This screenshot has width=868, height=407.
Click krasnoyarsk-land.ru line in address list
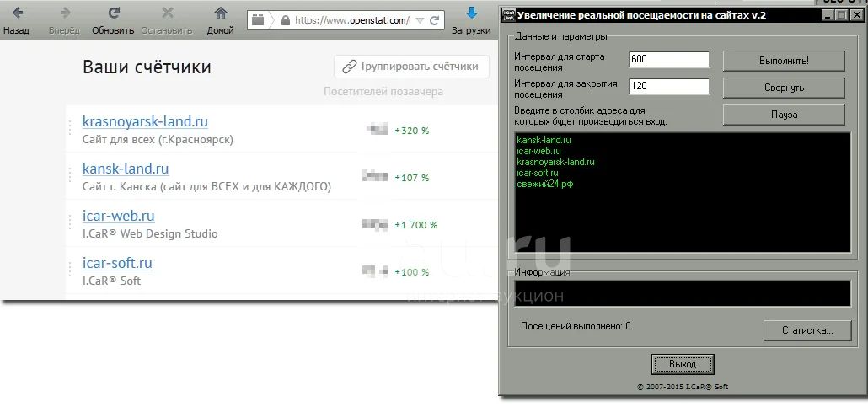(x=556, y=162)
